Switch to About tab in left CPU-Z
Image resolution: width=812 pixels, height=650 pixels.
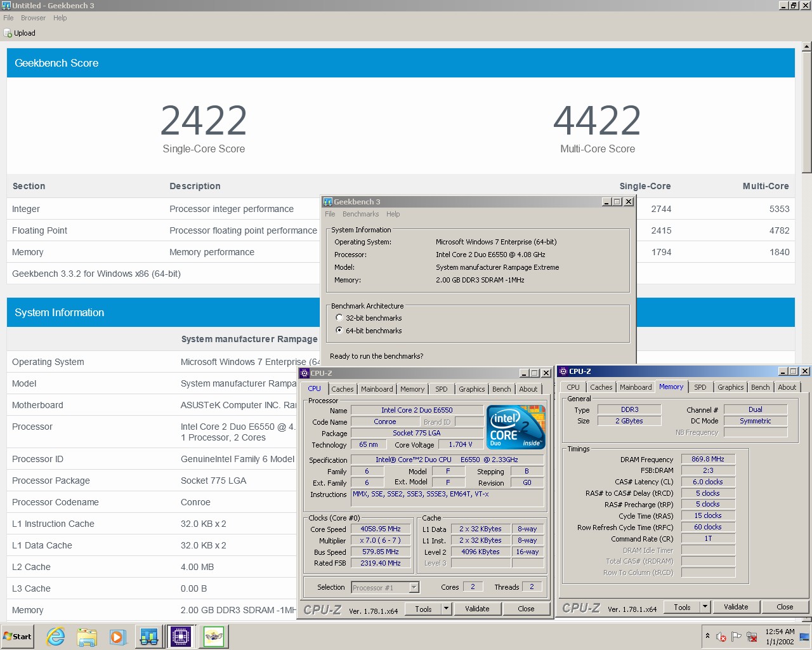coord(528,389)
